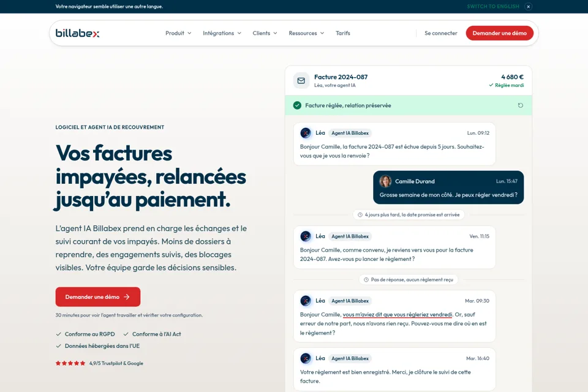Click the '4 680 €' amount

point(512,77)
